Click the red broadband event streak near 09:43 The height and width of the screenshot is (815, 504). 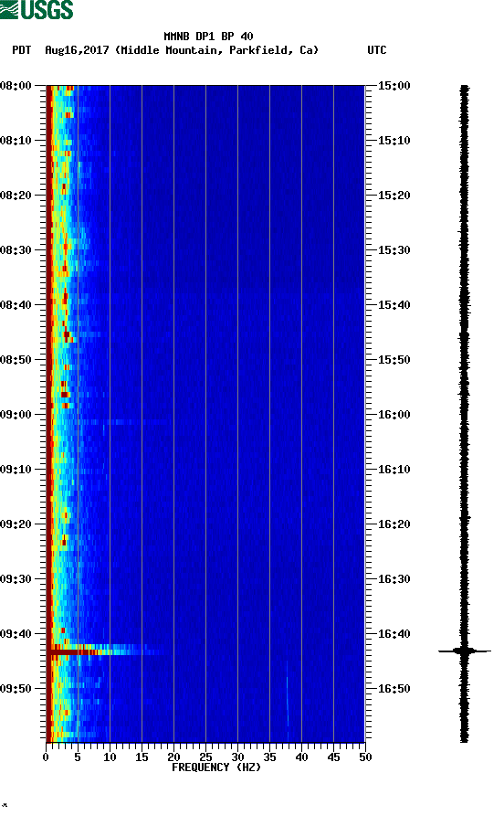(x=104, y=651)
